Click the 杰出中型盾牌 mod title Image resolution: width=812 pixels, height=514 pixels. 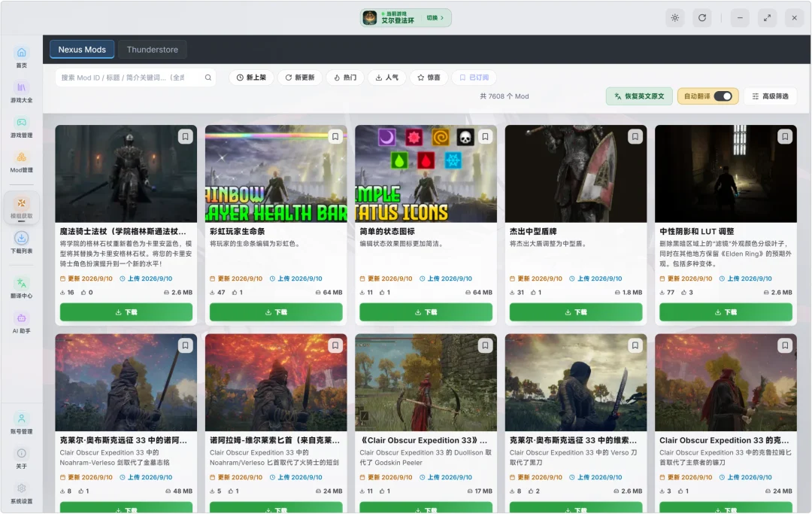click(533, 231)
